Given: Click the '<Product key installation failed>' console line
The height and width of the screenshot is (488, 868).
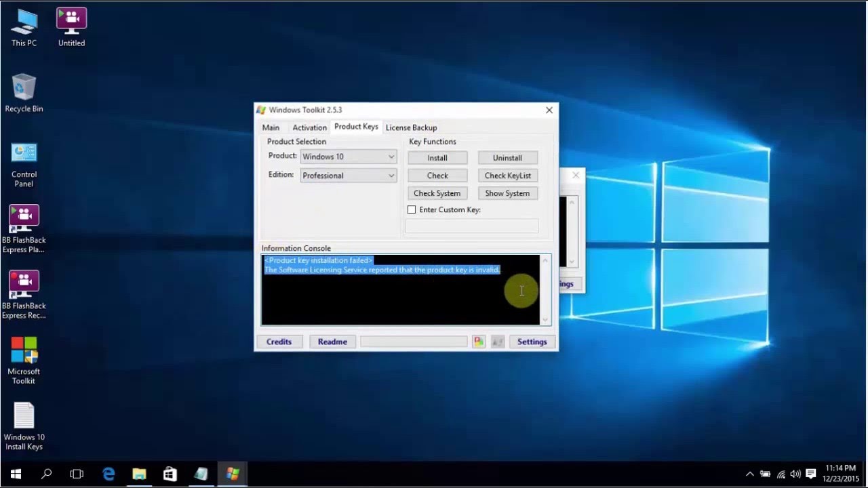Looking at the screenshot, I should tap(318, 260).
